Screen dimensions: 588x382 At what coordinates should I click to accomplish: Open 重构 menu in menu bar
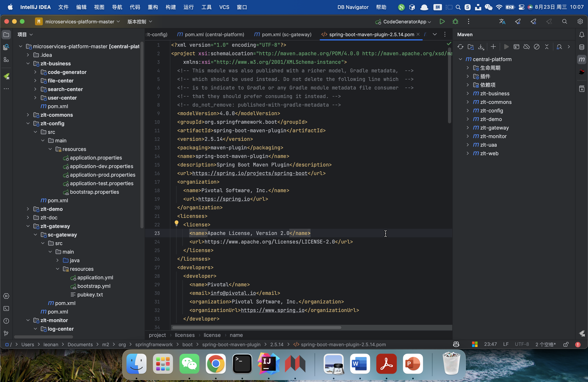153,7
